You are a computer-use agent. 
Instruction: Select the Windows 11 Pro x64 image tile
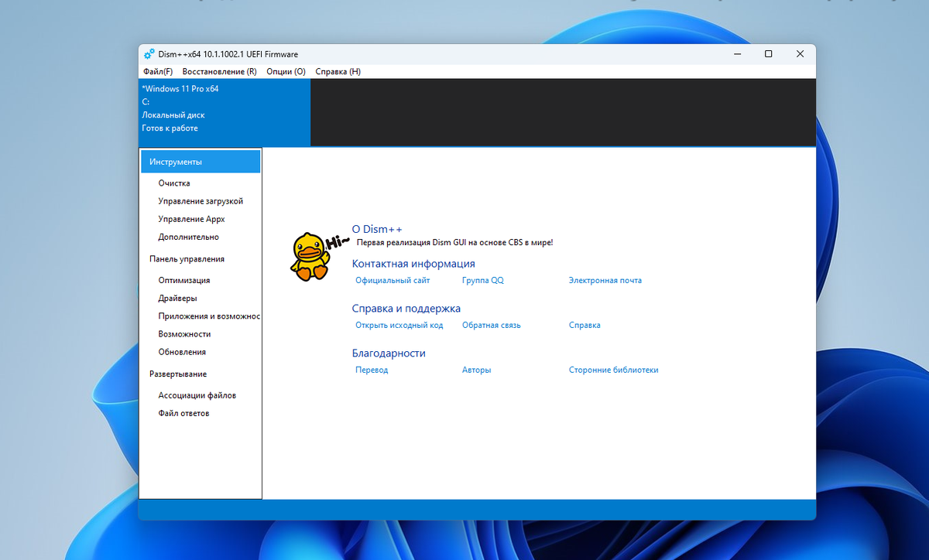[225, 112]
